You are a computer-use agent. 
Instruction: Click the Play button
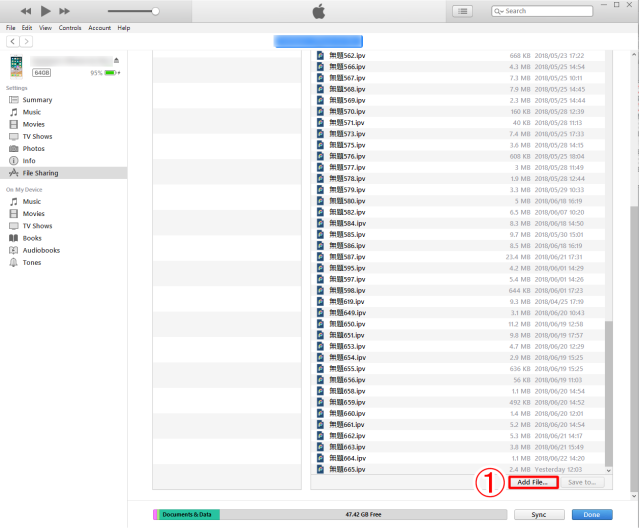point(45,10)
